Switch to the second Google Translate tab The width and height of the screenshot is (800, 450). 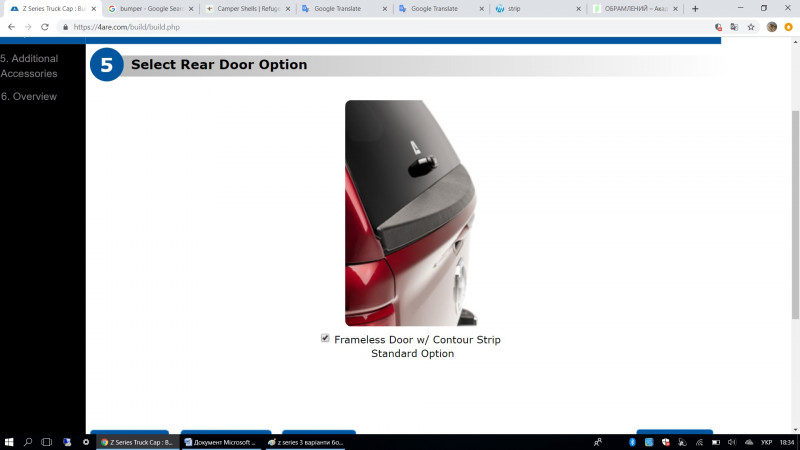pyautogui.click(x=441, y=9)
